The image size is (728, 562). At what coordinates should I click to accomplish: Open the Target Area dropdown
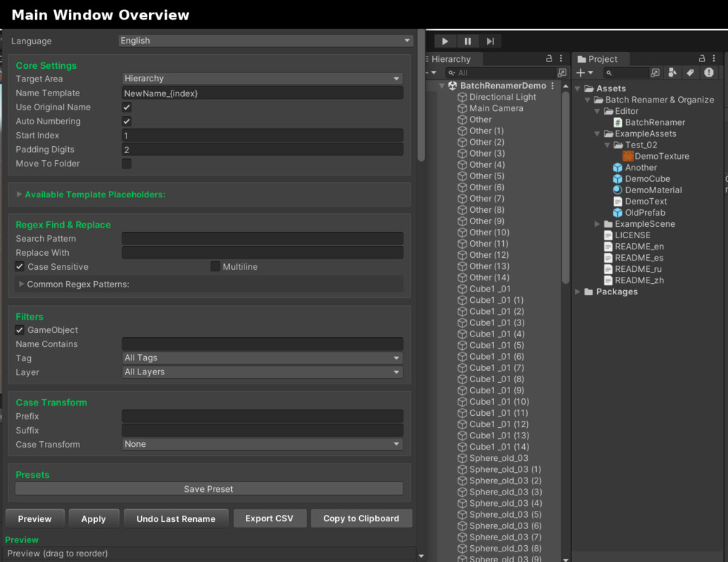(262, 79)
